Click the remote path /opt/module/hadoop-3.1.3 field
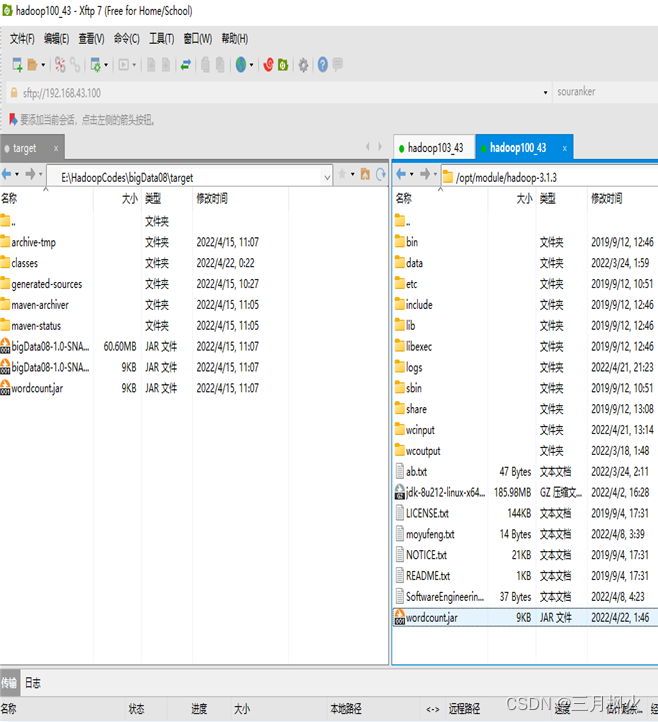Screen dimensions: 658x722 click(x=549, y=177)
